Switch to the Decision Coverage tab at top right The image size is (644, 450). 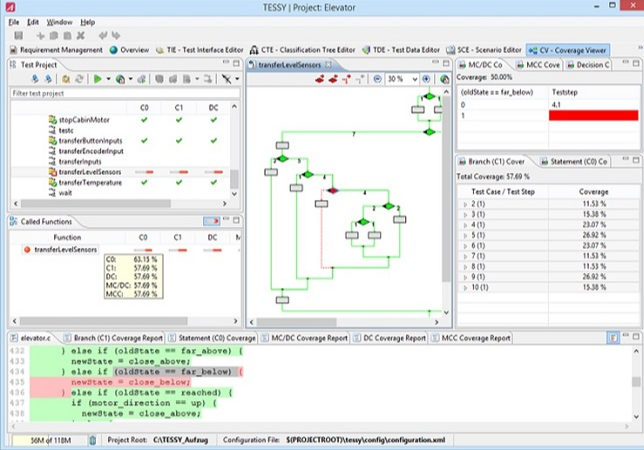tap(588, 65)
